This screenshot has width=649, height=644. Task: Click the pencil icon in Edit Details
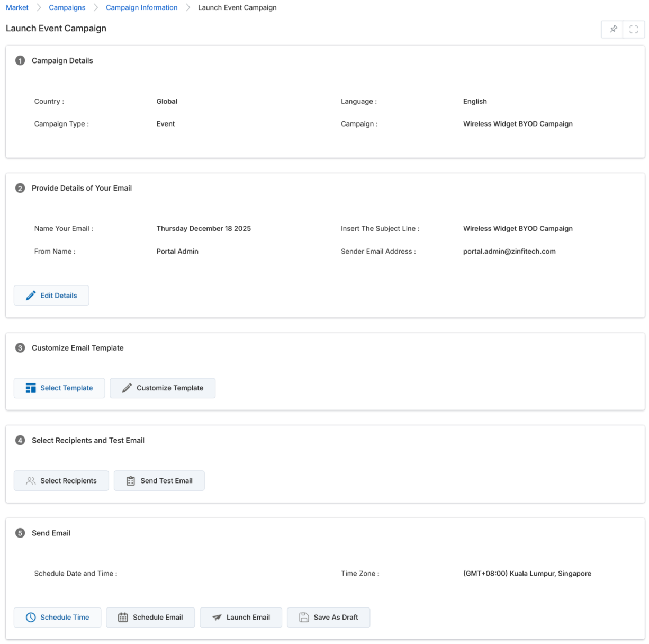point(31,296)
